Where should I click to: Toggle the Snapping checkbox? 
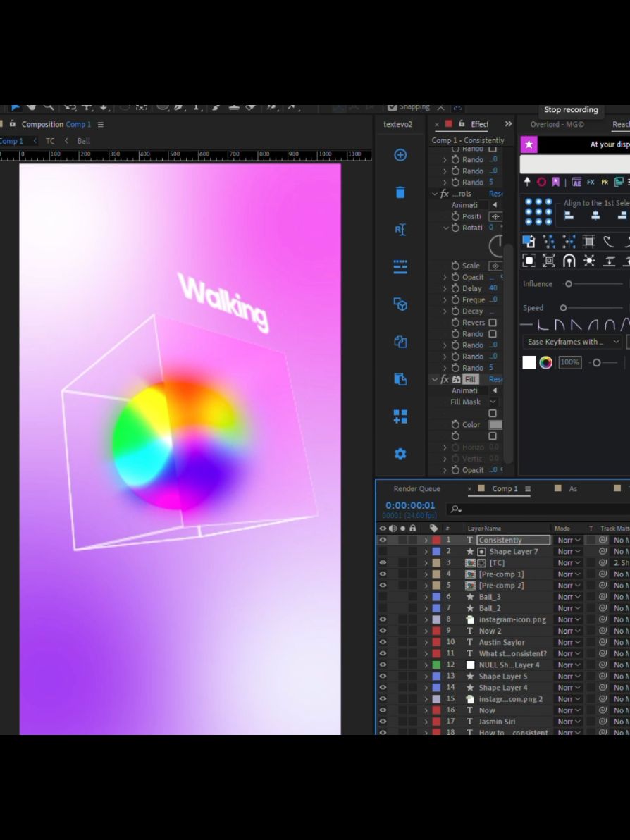392,107
